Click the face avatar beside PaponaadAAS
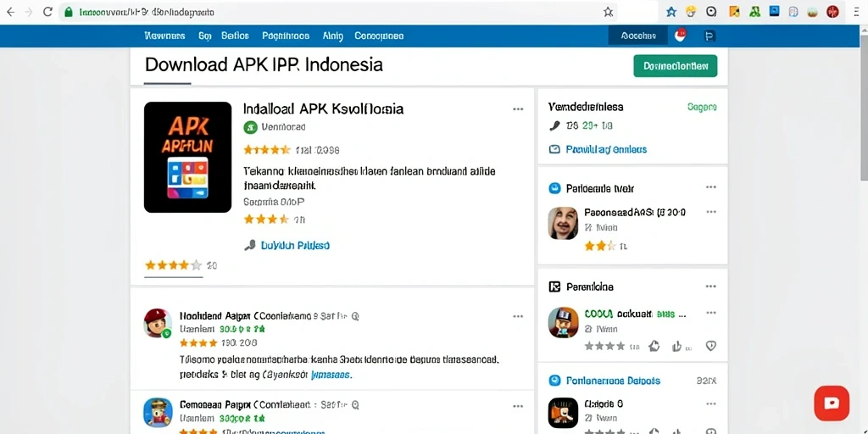Viewport: 868px width, 434px height. [x=563, y=224]
